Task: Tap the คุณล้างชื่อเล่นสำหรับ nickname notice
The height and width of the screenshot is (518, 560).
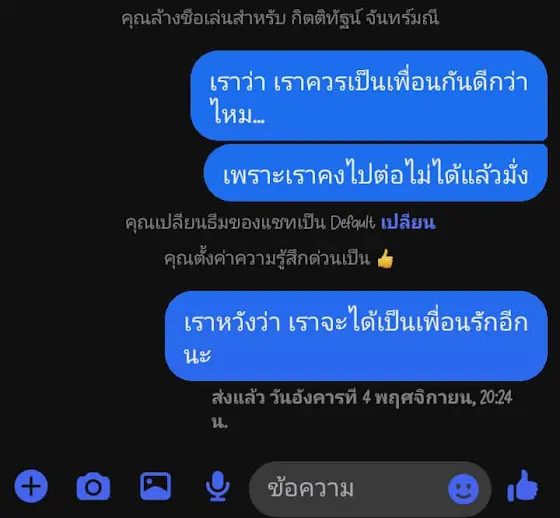Action: tap(203, 18)
